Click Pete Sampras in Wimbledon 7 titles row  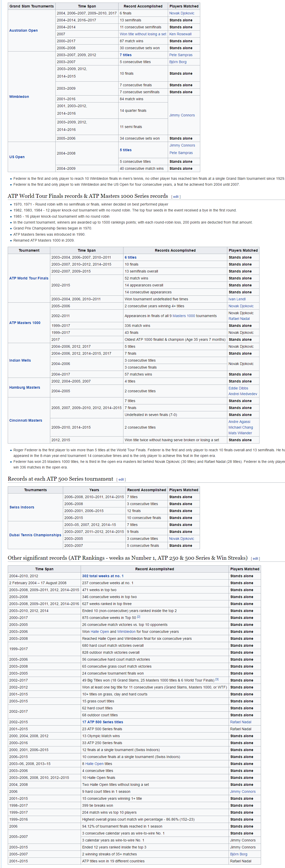coord(181,55)
